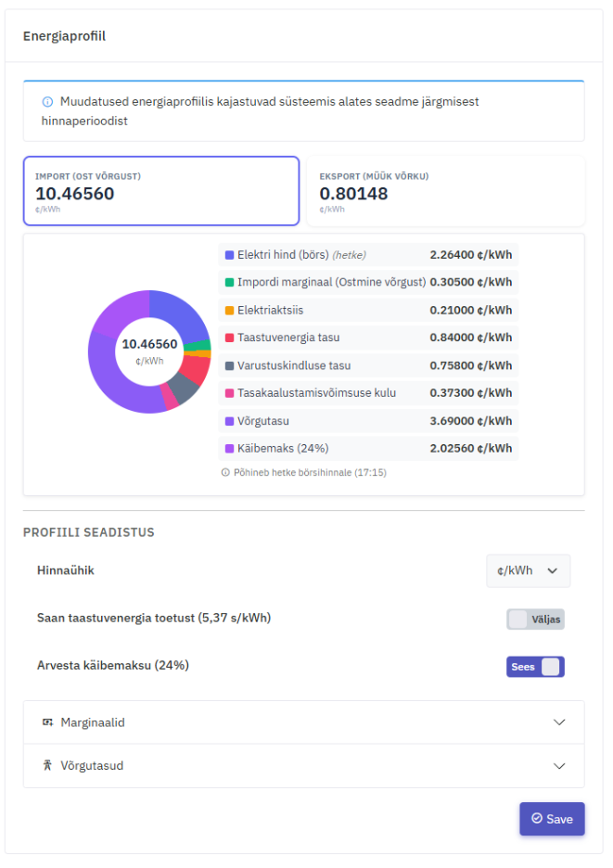
Task: Click the checkmark icon on the Save button
Action: [536, 819]
